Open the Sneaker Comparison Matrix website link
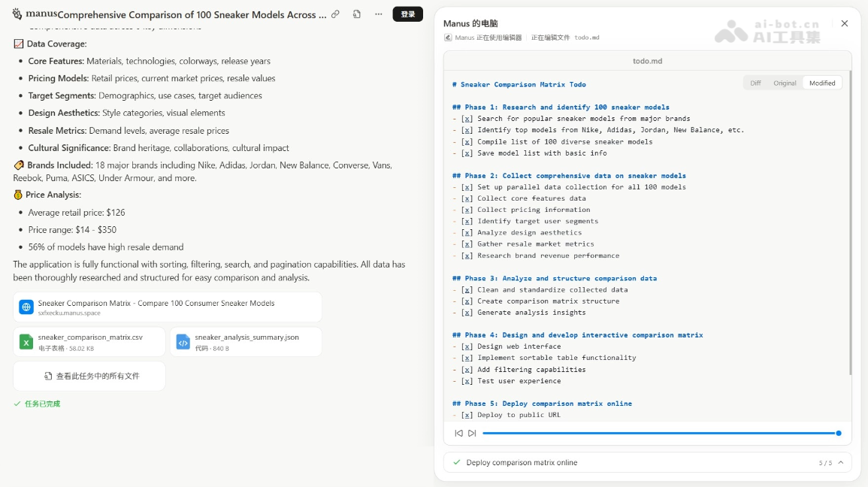Image resolution: width=868 pixels, height=487 pixels. 156,304
